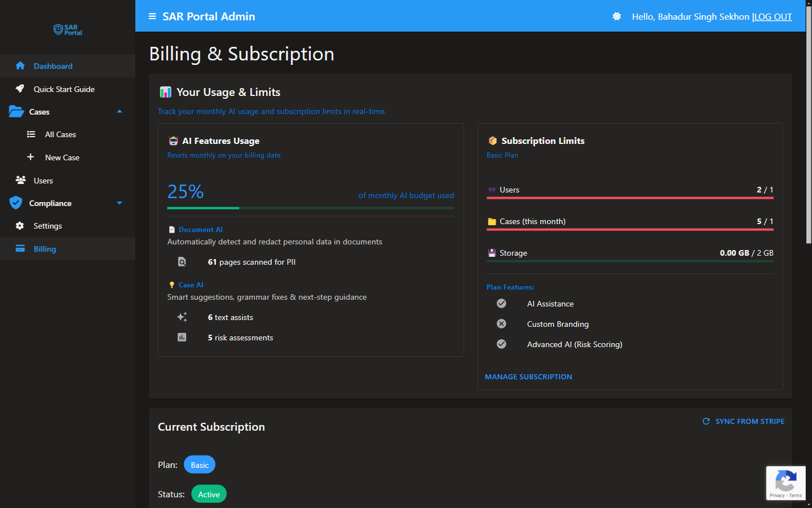Navigate to the Dashboard page
This screenshot has width=812, height=508.
[x=53, y=66]
